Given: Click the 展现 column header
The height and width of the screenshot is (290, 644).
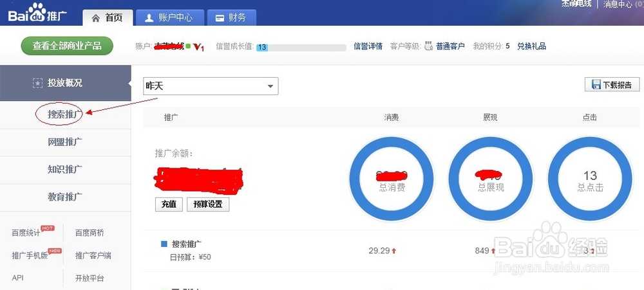Looking at the screenshot, I should click(490, 118).
